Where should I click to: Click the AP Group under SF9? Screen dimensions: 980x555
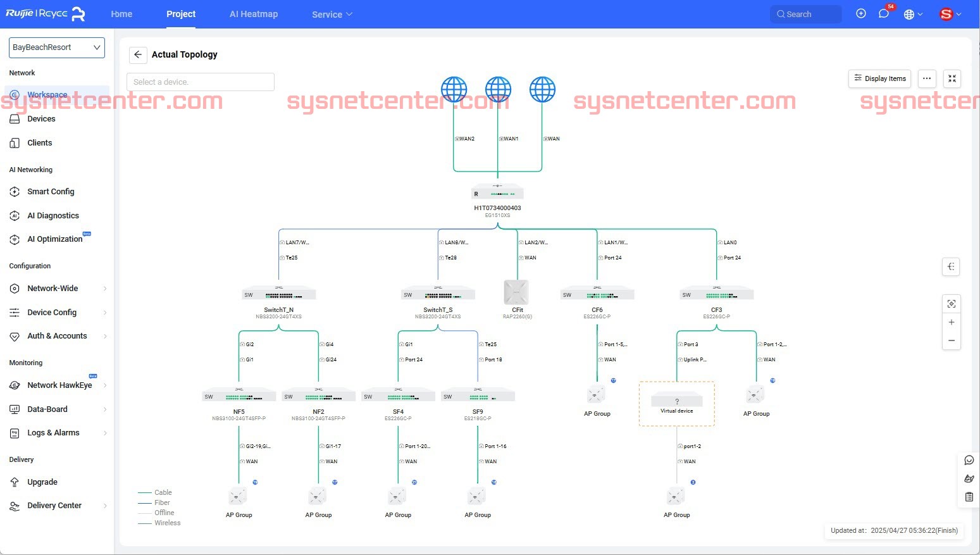pyautogui.click(x=476, y=496)
